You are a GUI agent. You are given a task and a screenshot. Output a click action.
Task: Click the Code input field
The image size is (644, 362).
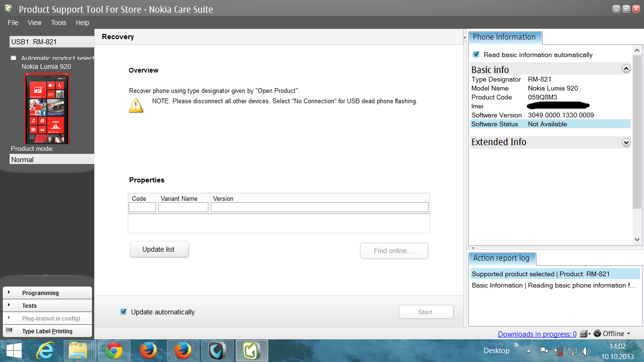(x=142, y=207)
